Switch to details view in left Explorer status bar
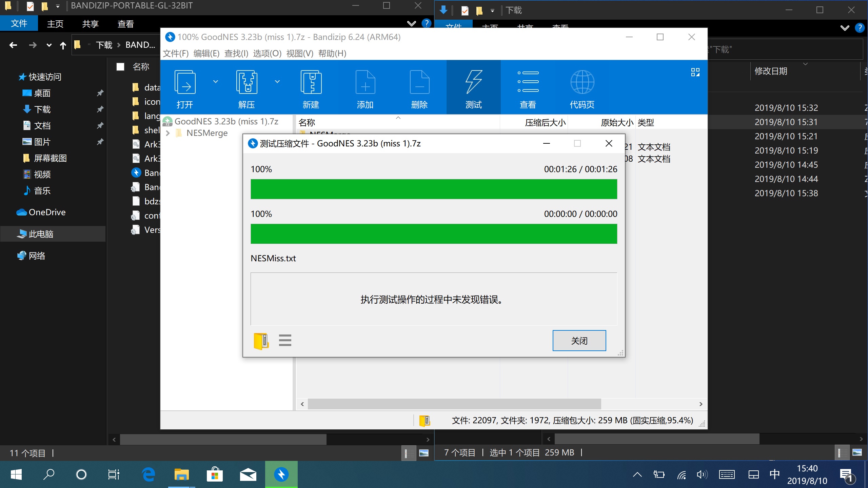This screenshot has height=488, width=868. (409, 453)
